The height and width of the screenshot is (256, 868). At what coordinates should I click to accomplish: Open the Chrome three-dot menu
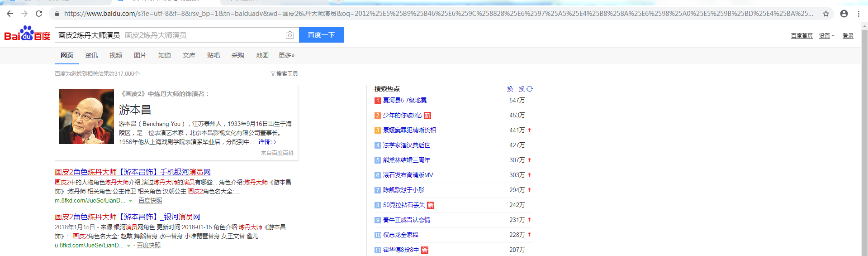coord(859,14)
